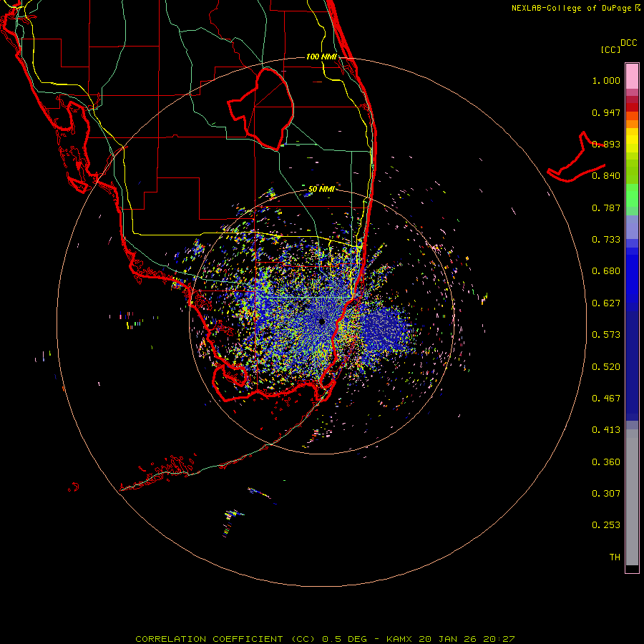The image size is (644, 644).
Task: Click the TH threshold label
Action: (615, 557)
